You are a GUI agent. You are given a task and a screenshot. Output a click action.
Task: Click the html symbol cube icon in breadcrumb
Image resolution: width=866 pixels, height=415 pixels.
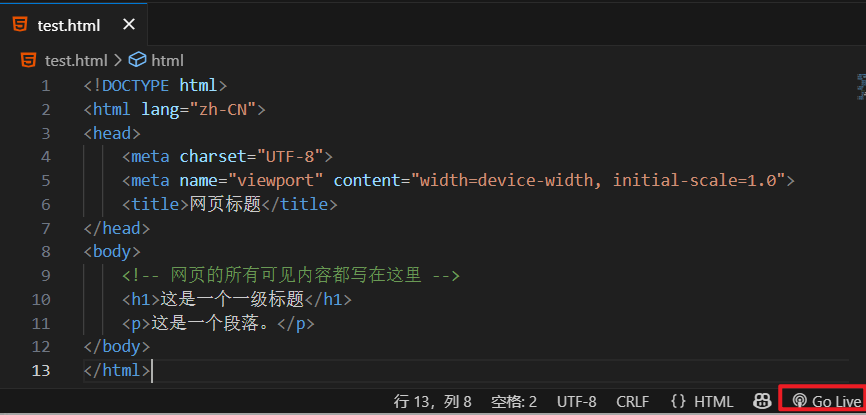pyautogui.click(x=137, y=60)
